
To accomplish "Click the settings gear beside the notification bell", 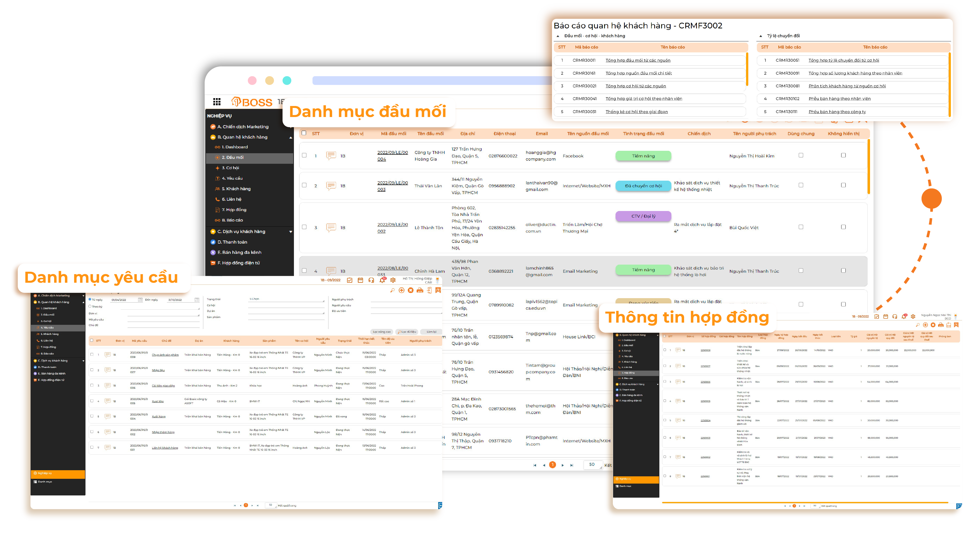I will [x=393, y=280].
